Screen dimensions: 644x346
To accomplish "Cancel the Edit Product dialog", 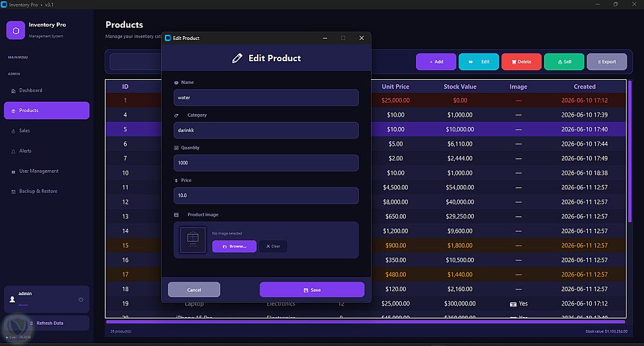I will (x=194, y=290).
